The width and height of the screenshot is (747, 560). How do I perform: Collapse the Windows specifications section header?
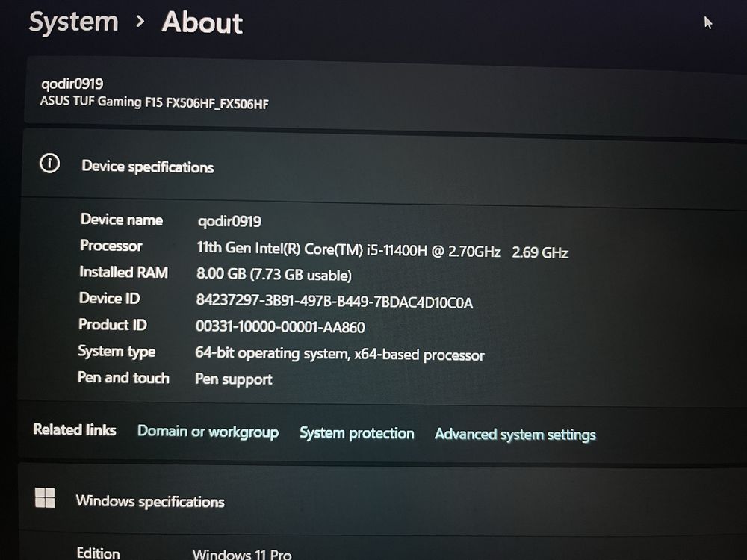pyautogui.click(x=382, y=501)
